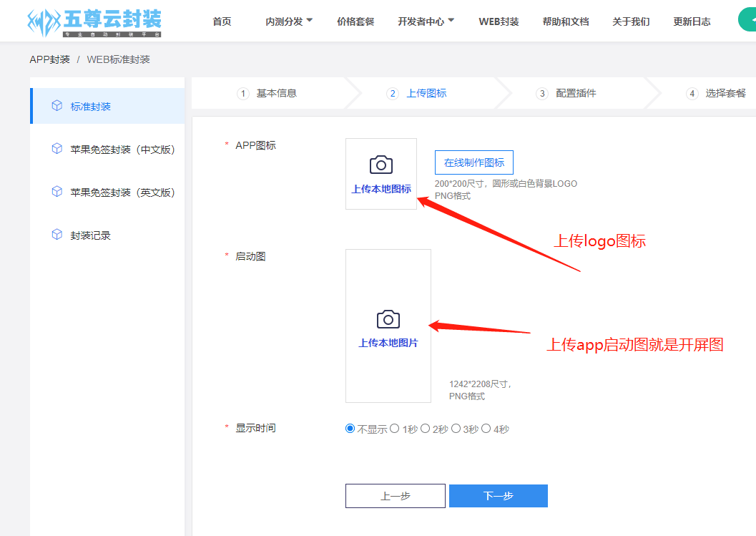Screen dimensions: 756x536
Task: Select the 4秒 display time option
Action: tap(486, 428)
